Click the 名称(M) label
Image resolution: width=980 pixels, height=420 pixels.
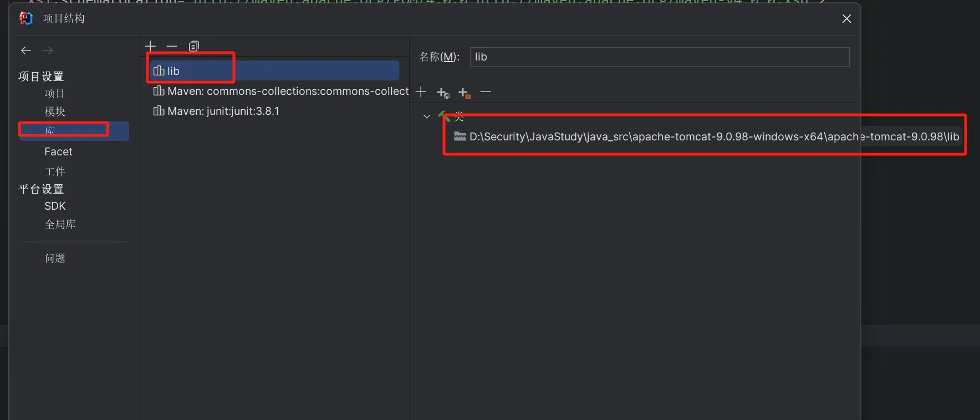[439, 57]
